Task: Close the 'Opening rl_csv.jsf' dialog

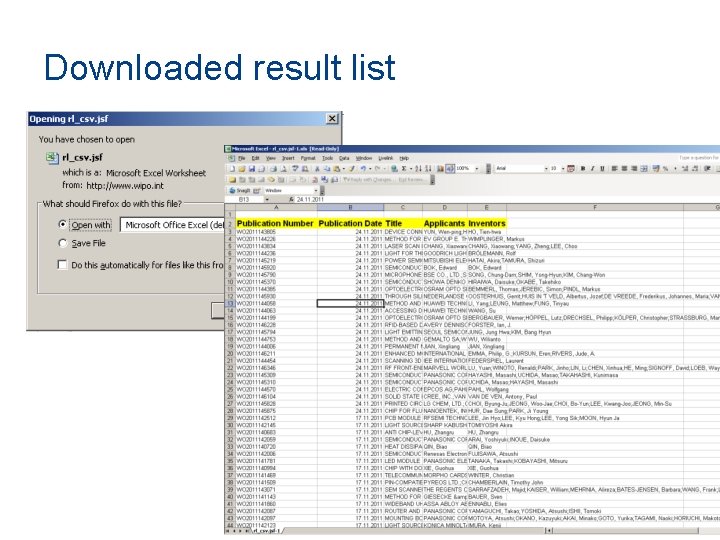Action: pyautogui.click(x=332, y=118)
